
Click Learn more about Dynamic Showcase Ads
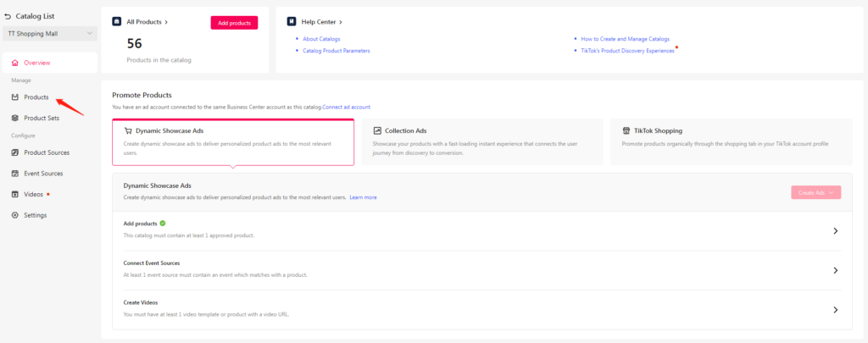point(363,197)
